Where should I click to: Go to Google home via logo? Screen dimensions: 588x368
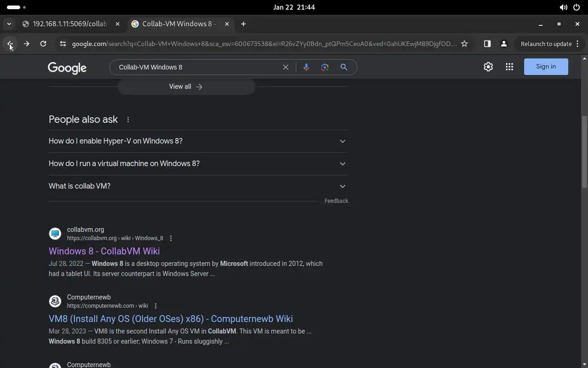67,68
